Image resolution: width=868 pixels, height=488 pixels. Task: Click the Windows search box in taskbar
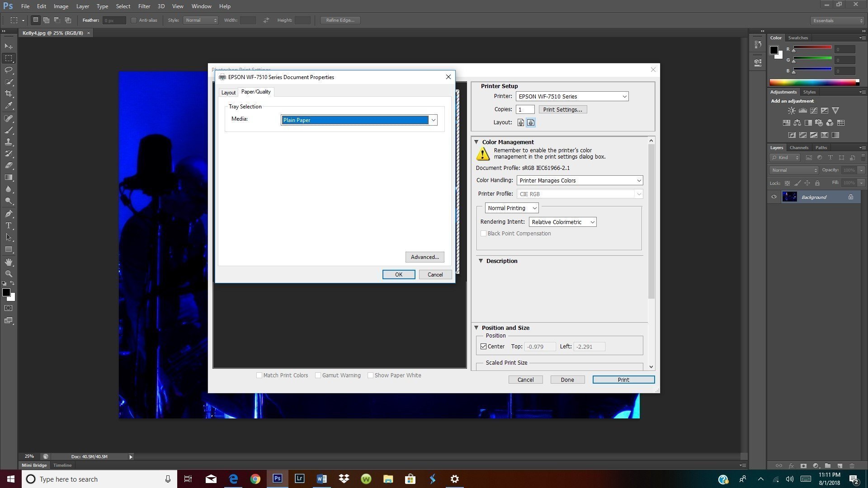[x=99, y=479]
